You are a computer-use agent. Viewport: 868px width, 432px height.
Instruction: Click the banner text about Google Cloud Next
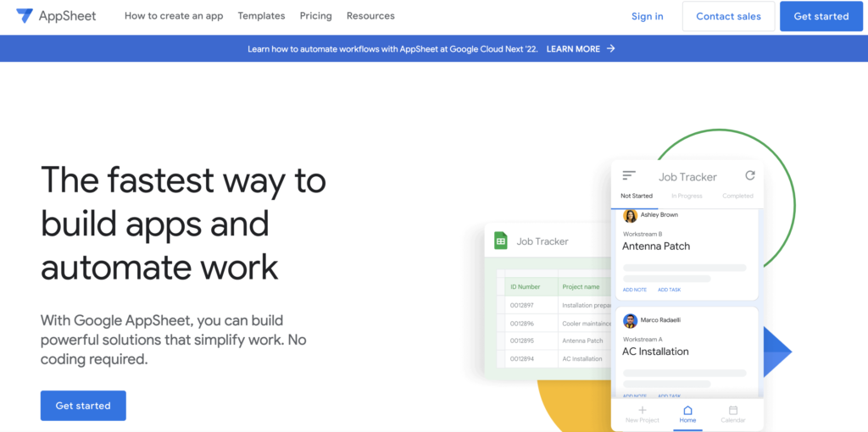[392, 48]
